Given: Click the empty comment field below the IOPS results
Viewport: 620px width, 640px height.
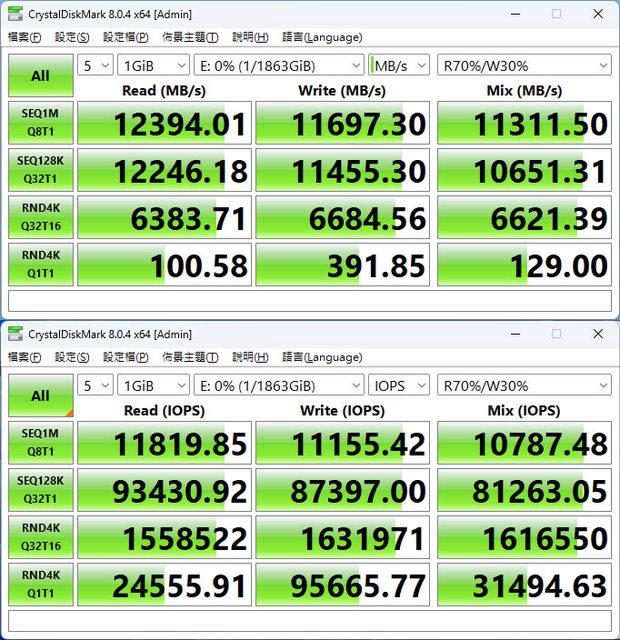Looking at the screenshot, I should (310, 621).
